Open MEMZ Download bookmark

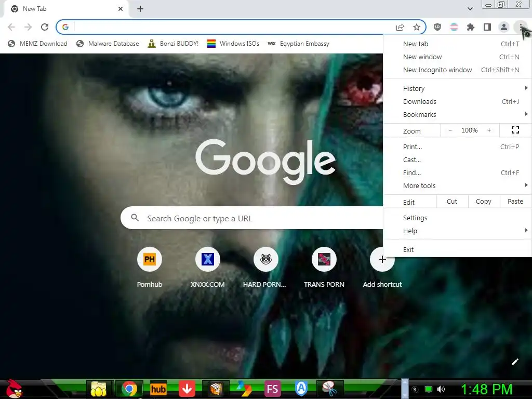(37, 44)
